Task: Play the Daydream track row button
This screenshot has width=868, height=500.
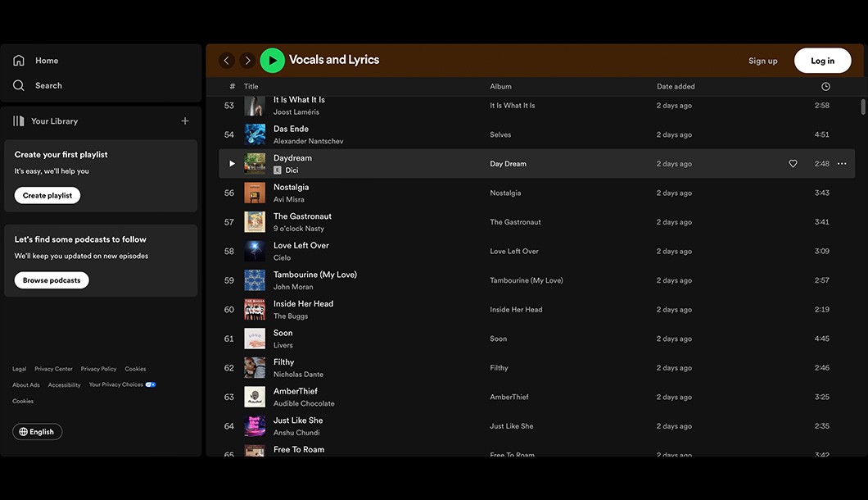Action: click(x=232, y=164)
